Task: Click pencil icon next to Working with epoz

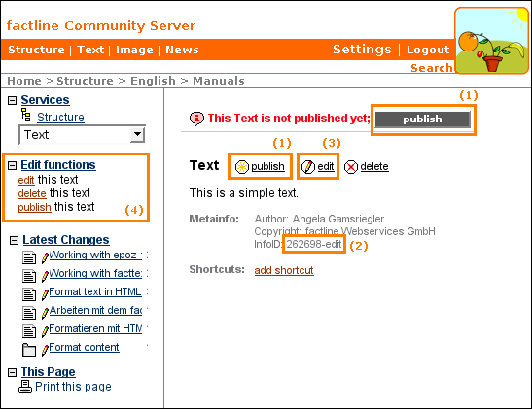Action: [45, 257]
